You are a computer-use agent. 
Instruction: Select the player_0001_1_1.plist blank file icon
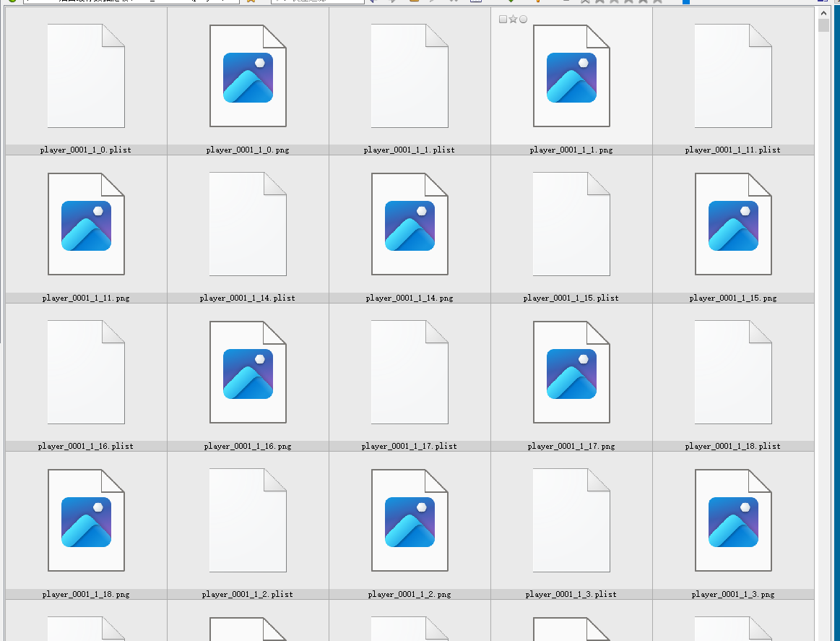click(410, 76)
